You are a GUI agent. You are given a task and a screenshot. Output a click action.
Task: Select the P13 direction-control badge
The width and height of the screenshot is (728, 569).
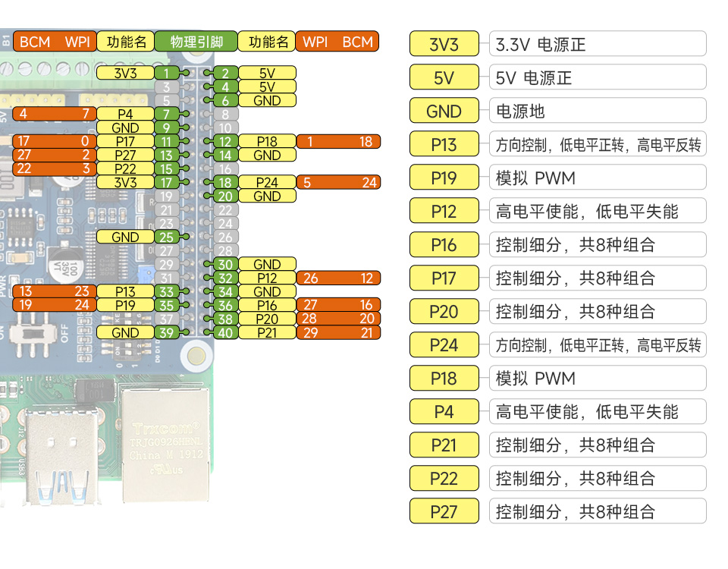tap(444, 143)
